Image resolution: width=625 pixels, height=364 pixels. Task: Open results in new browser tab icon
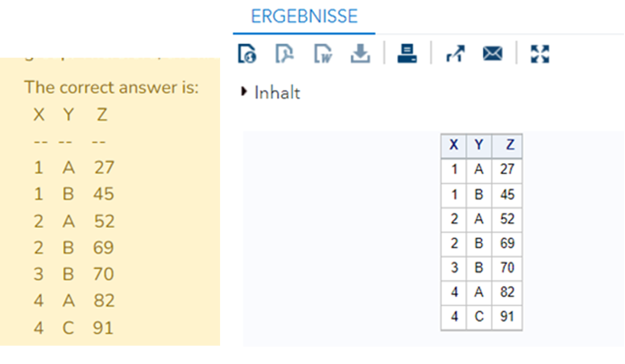[455, 54]
